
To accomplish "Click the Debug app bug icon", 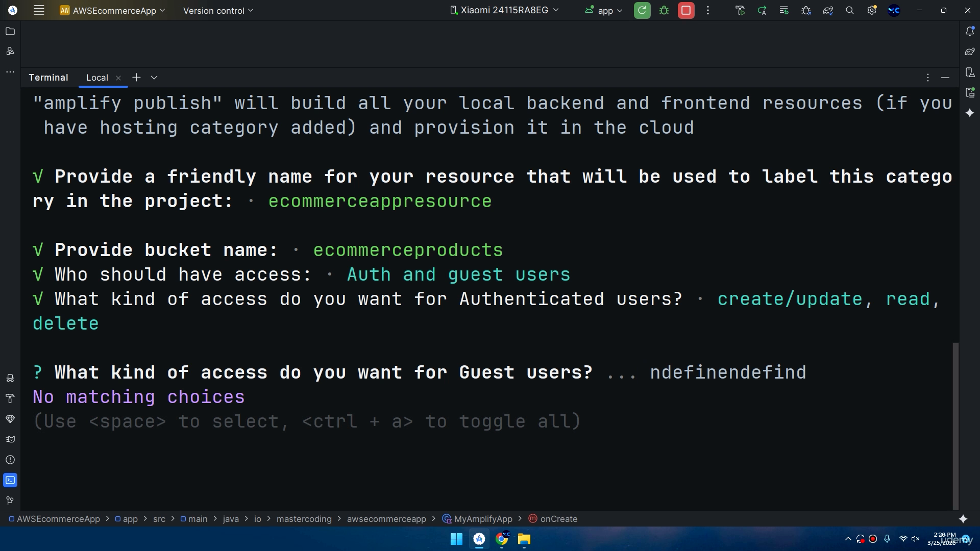I will point(664,10).
